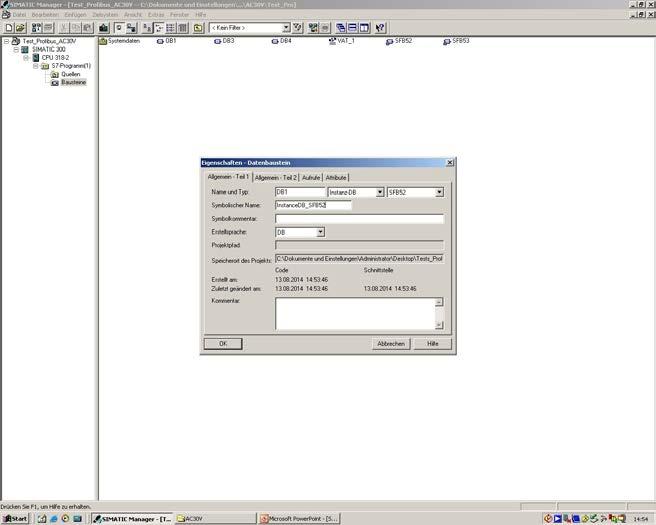Toggle the Online view toolbar icon
The image size is (656, 525).
(131, 28)
